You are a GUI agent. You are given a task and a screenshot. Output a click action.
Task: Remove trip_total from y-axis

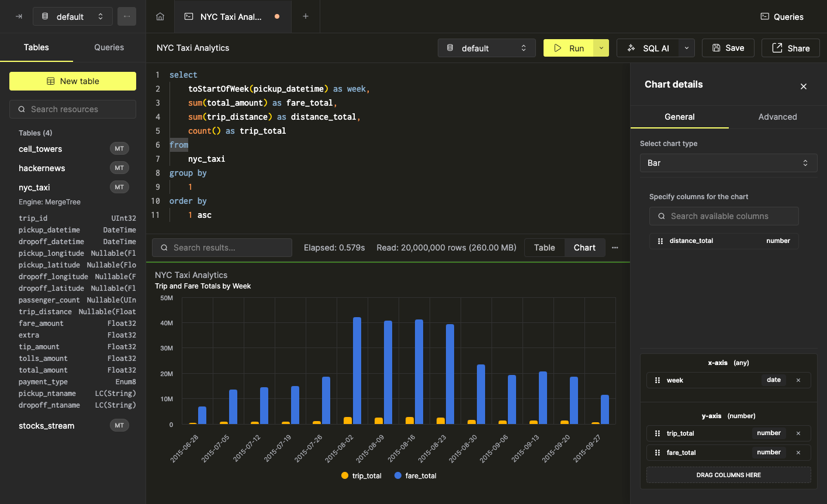798,433
